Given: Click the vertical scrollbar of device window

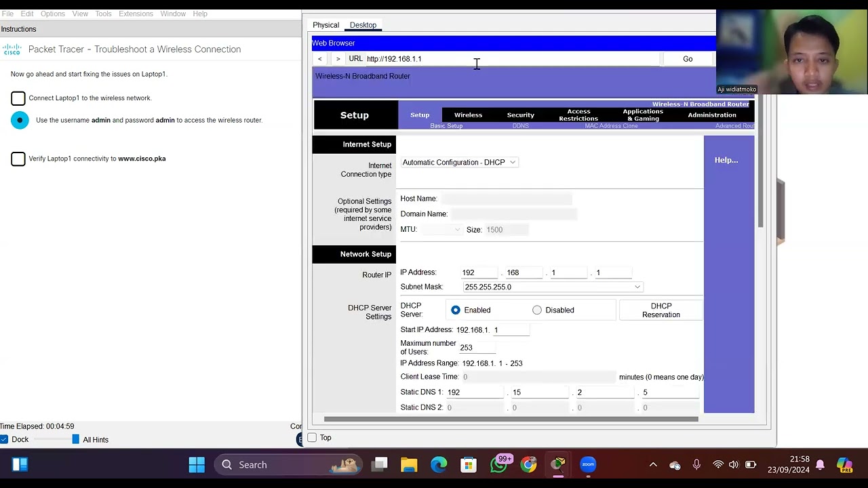Looking at the screenshot, I should 761,161.
